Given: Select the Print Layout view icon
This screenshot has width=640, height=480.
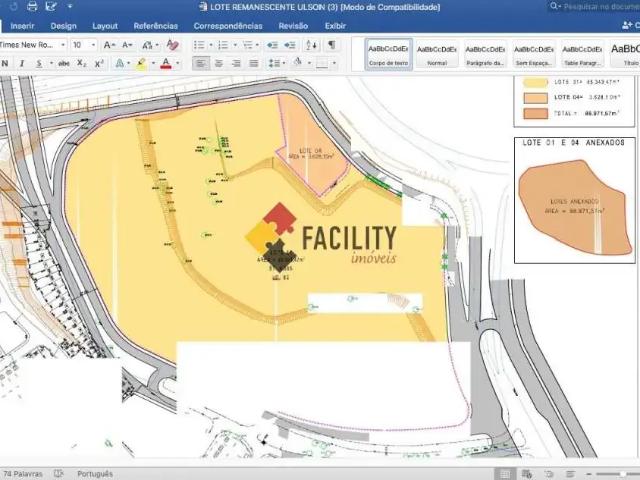Looking at the screenshot, I should click(505, 474).
